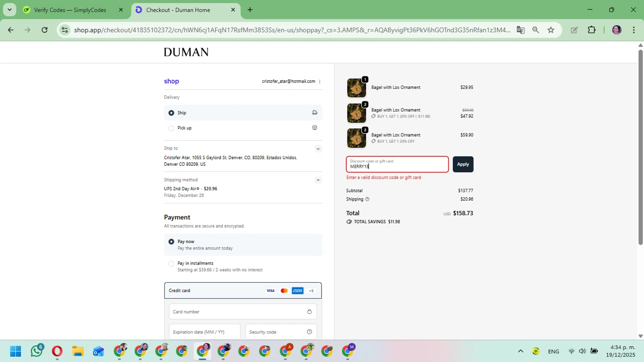The image size is (644, 362).
Task: Open the $59.90 Bagel with Lox Ornament thumbnail
Action: coord(357,138)
